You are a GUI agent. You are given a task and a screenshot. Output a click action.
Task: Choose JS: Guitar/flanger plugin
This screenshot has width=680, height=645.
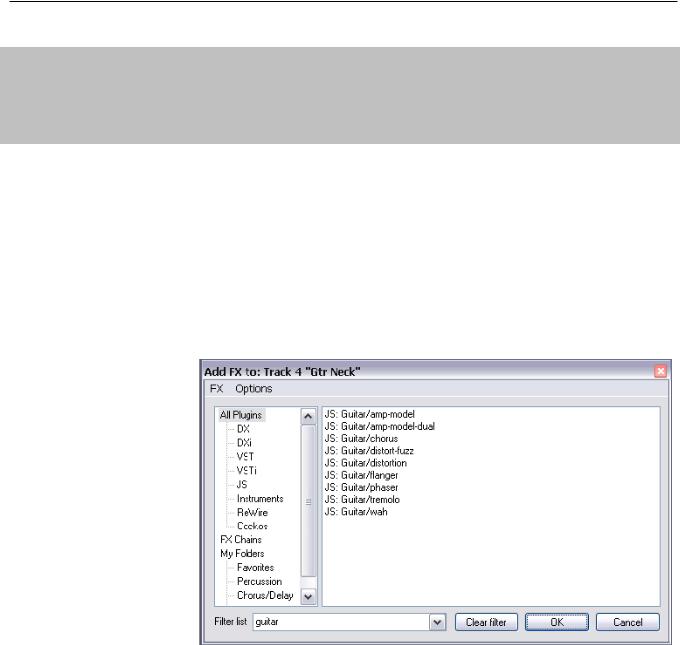coord(361,475)
